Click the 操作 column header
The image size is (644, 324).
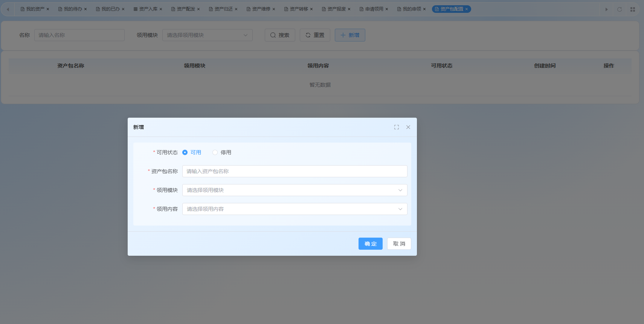coord(609,66)
